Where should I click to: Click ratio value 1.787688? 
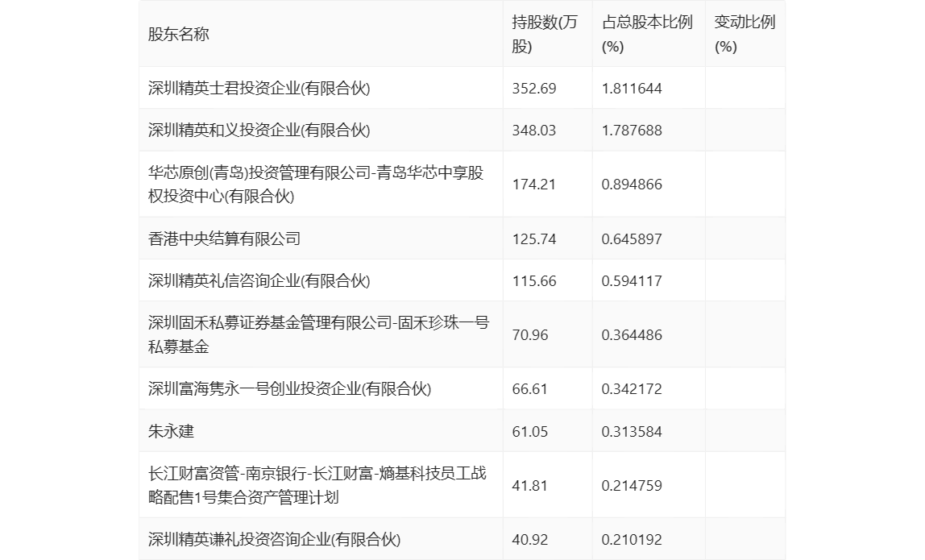pyautogui.click(x=632, y=131)
